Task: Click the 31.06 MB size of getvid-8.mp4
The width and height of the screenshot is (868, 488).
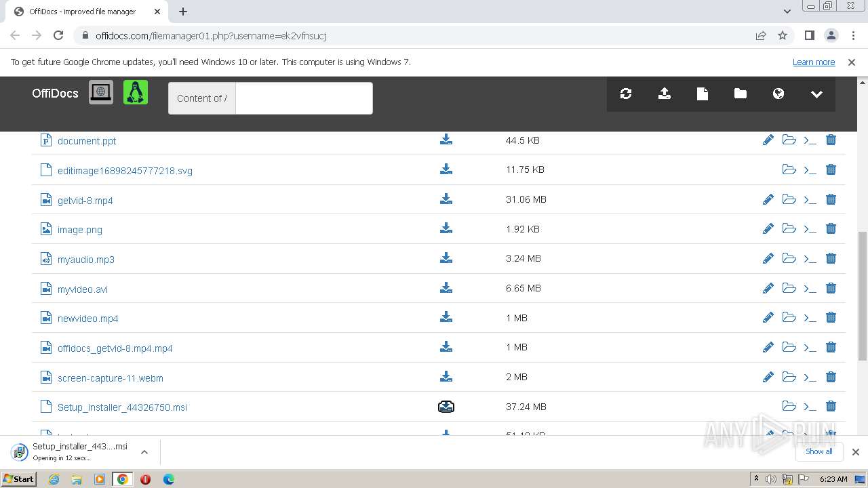Action: [x=526, y=199]
